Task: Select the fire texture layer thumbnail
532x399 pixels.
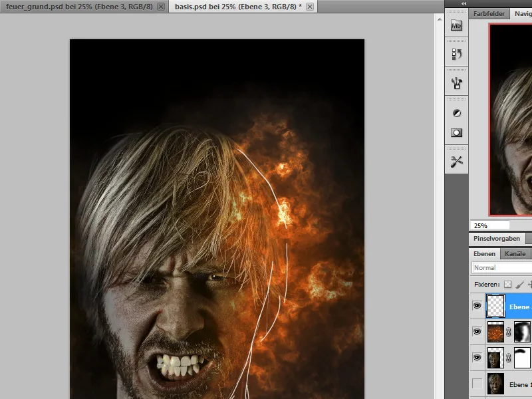Action: pyautogui.click(x=495, y=332)
